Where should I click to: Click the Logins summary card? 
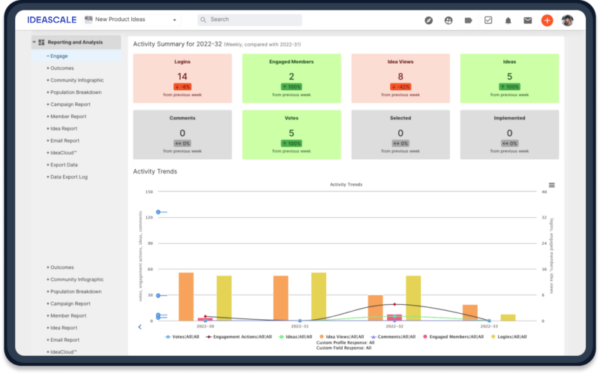[183, 78]
